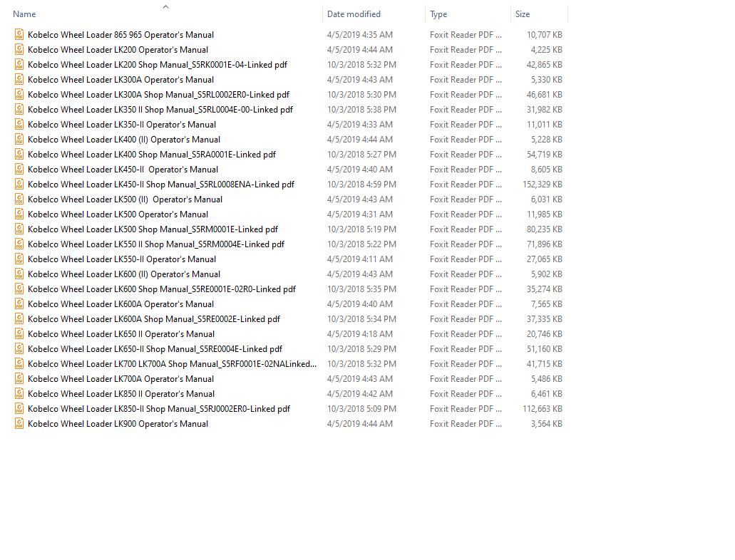Click PDF icon of LK200 Operator's Manual
The width and height of the screenshot is (735, 560).
19,49
